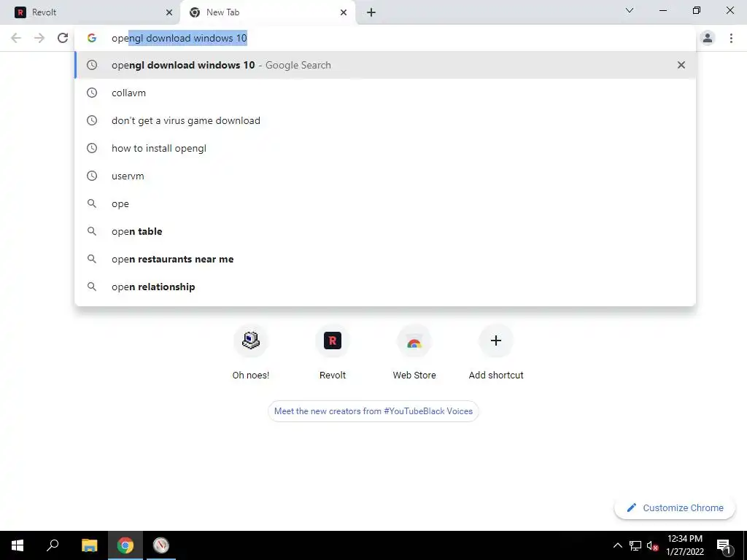This screenshot has height=560, width=747.
Task: Click the clock icon beside 'uservm'
Action: click(92, 176)
